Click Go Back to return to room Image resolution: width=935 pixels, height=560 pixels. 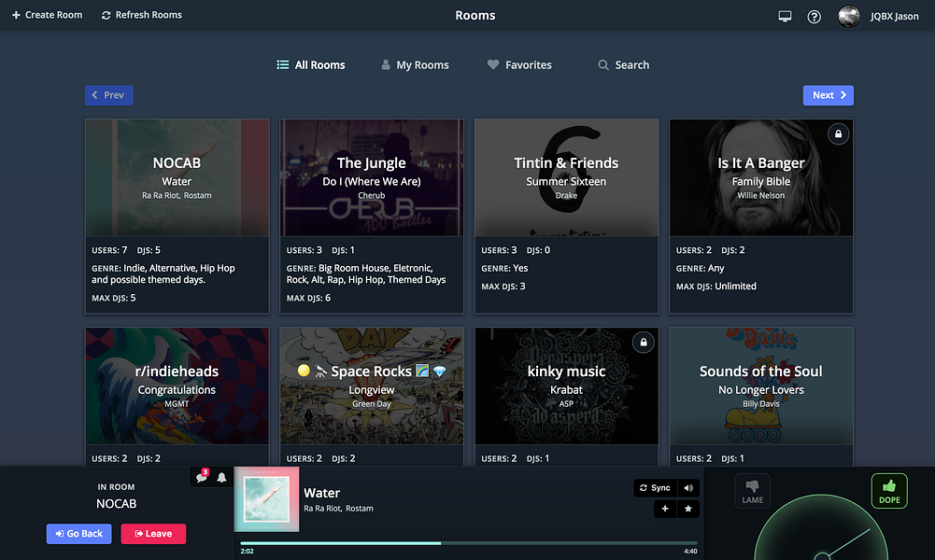pyautogui.click(x=78, y=534)
